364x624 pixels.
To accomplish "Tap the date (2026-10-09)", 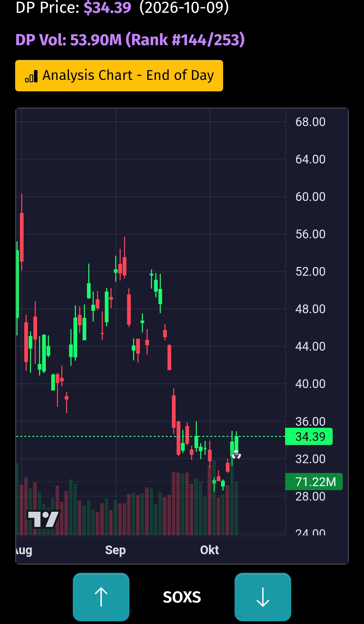I will (184, 7).
